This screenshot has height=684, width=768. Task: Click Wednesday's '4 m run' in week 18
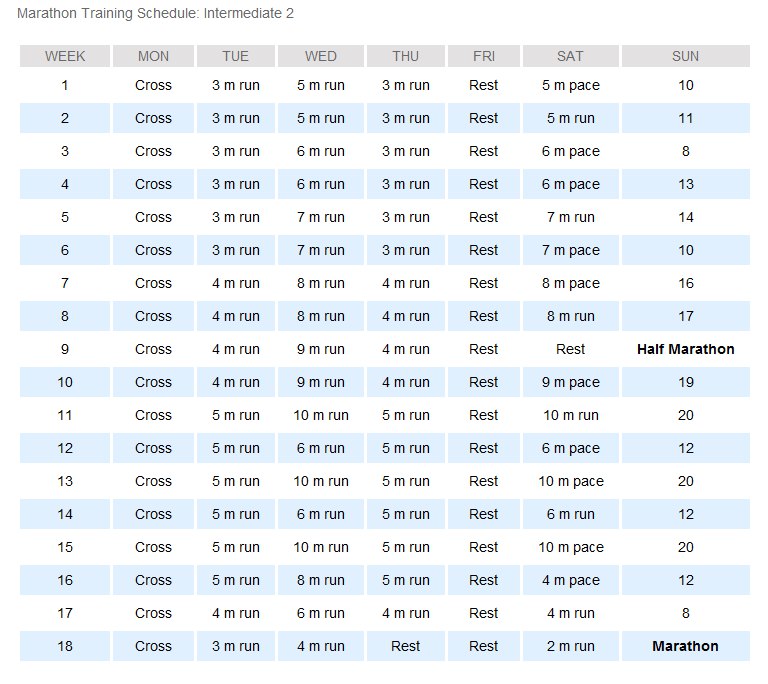pyautogui.click(x=321, y=646)
